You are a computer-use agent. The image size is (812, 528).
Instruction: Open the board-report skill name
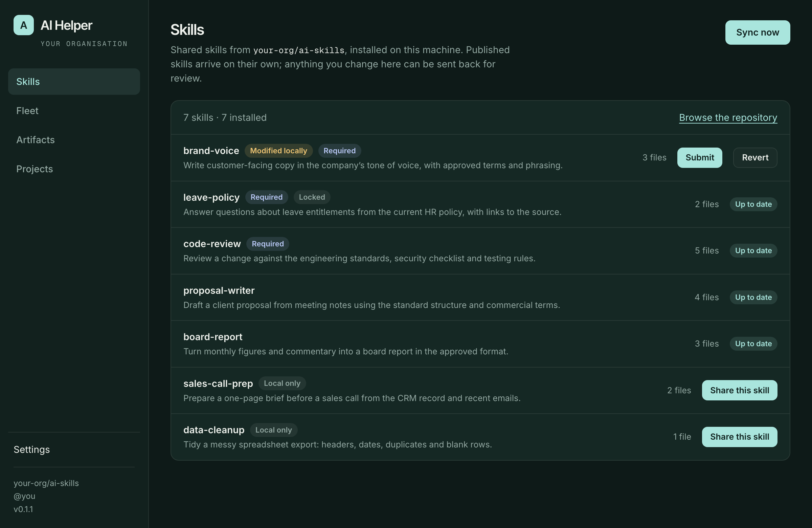click(213, 337)
